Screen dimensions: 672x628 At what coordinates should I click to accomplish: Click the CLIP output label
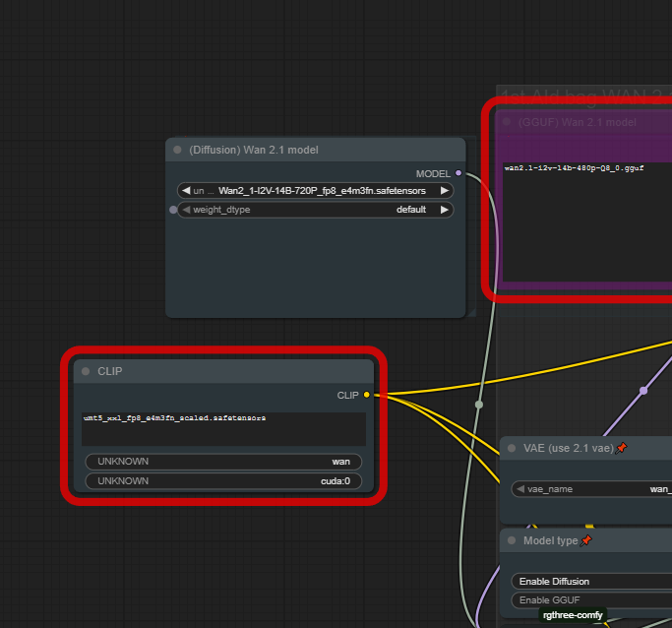347,396
